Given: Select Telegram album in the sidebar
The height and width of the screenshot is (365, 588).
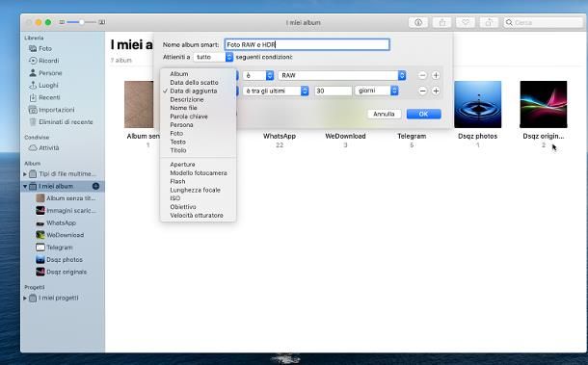Looking at the screenshot, I should 59,248.
